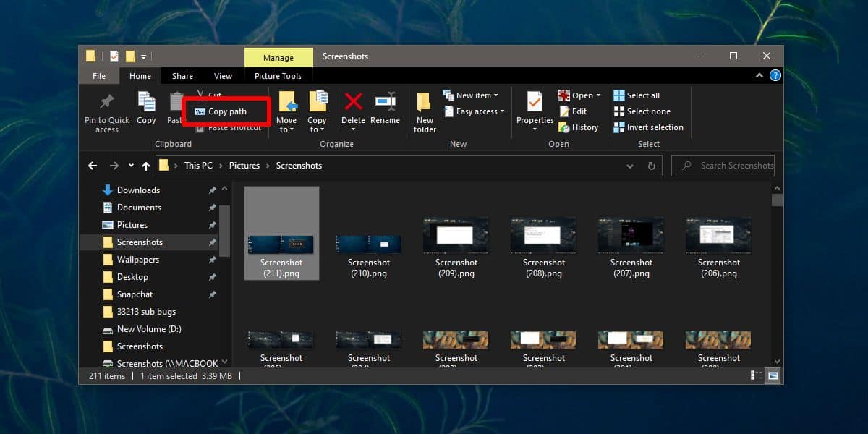Expand the address bar history dropdown
This screenshot has height=434, width=868.
(630, 166)
